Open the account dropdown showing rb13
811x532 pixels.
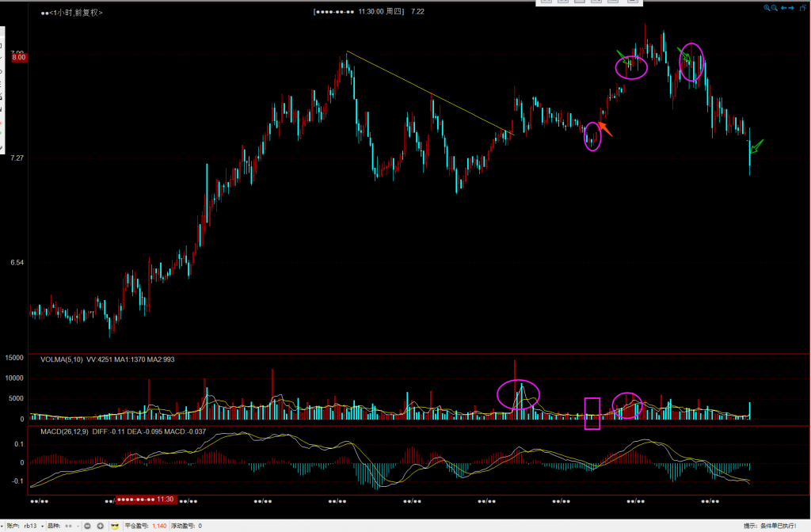coord(40,526)
